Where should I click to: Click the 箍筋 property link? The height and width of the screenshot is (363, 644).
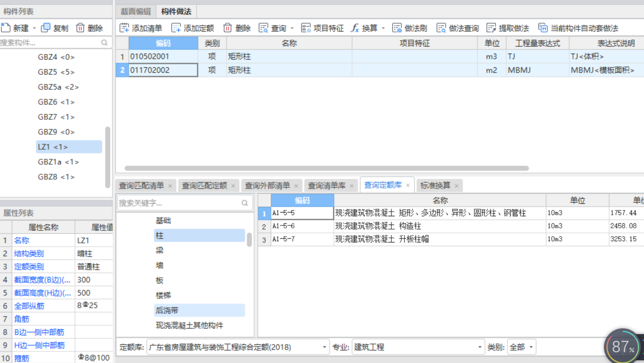tap(22, 358)
